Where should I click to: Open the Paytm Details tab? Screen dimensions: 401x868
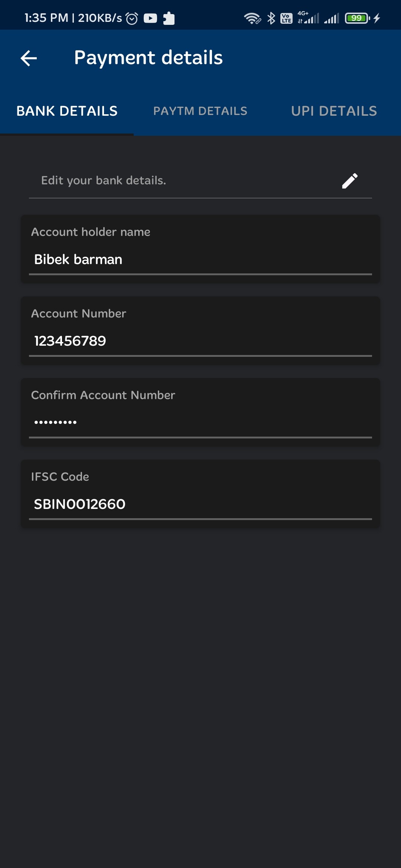pyautogui.click(x=200, y=111)
